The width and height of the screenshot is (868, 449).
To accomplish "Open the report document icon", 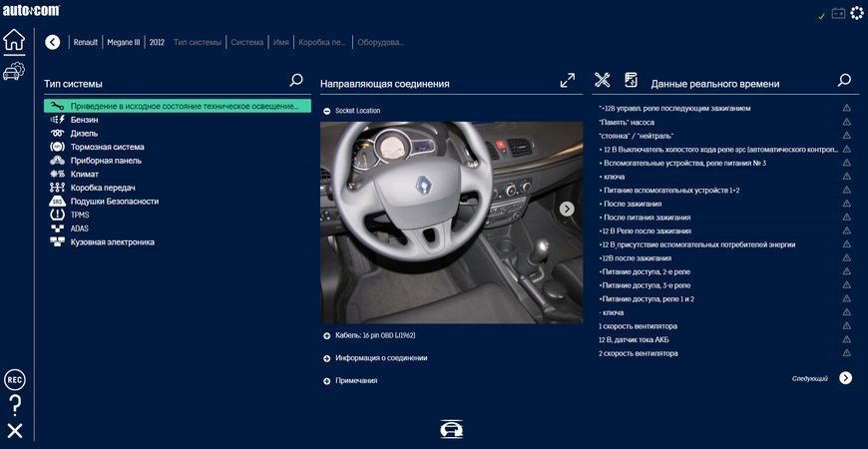I will [631, 80].
